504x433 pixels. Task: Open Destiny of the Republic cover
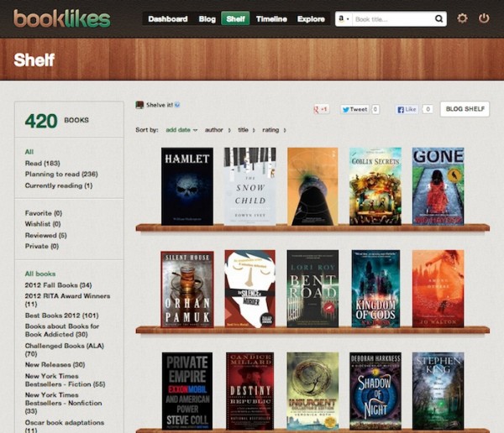(250, 391)
